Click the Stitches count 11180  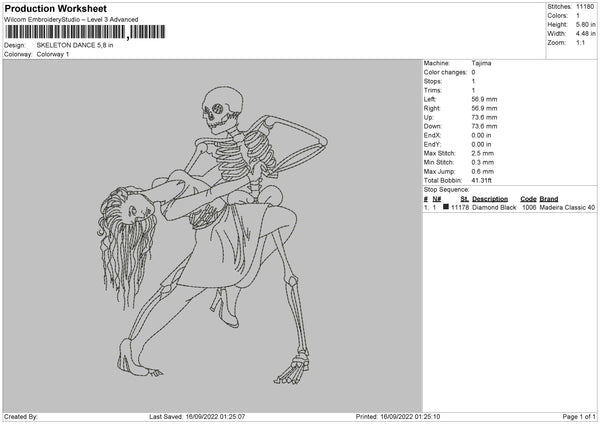coord(586,9)
